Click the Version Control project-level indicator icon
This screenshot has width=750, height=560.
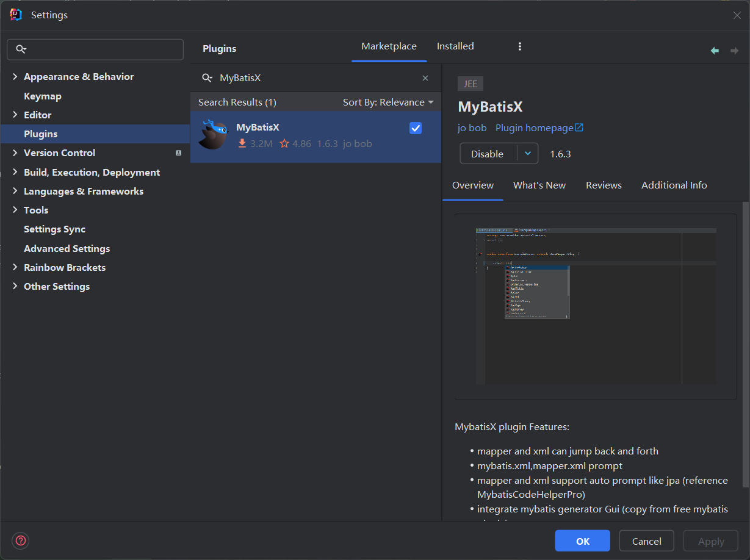178,153
